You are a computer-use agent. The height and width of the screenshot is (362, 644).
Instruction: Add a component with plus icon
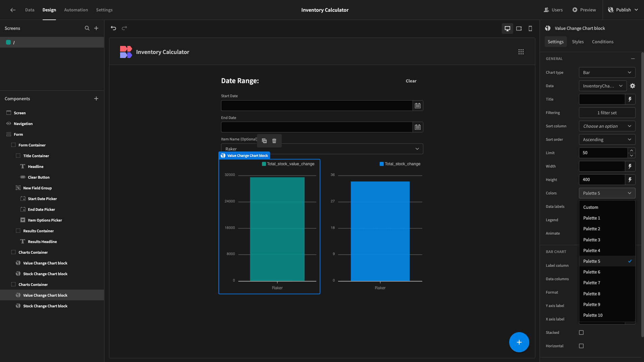coord(96,99)
